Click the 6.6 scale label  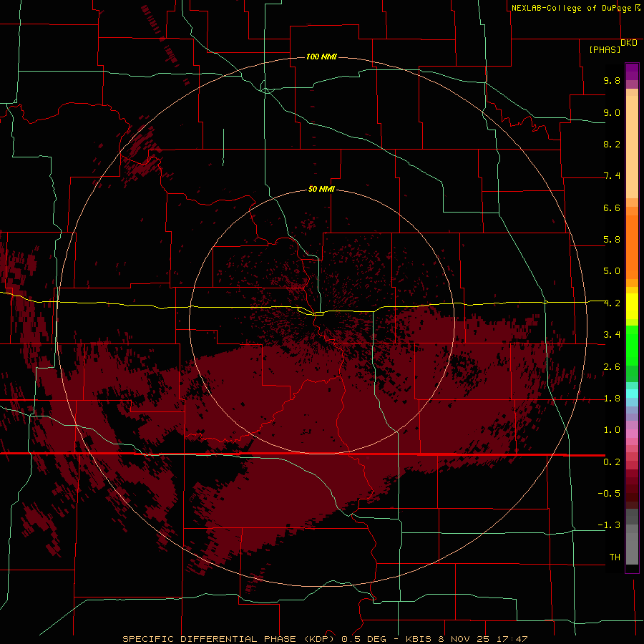coord(612,208)
